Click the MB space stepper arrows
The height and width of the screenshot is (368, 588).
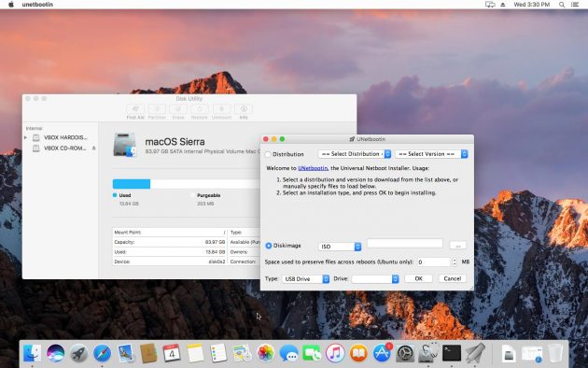tap(455, 262)
